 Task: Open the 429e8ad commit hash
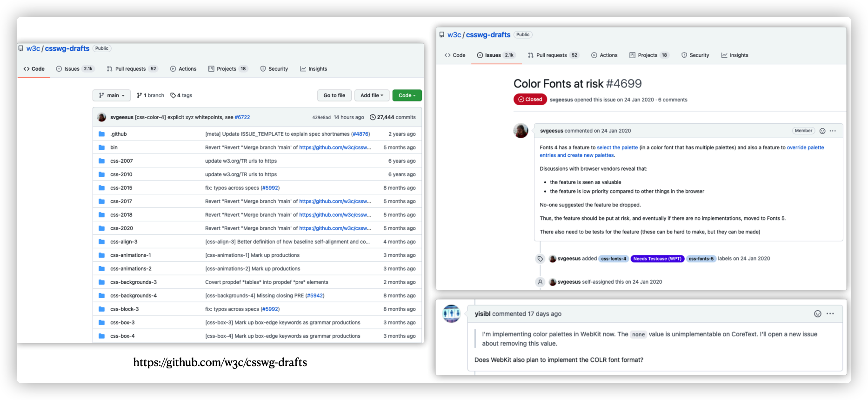pos(321,117)
